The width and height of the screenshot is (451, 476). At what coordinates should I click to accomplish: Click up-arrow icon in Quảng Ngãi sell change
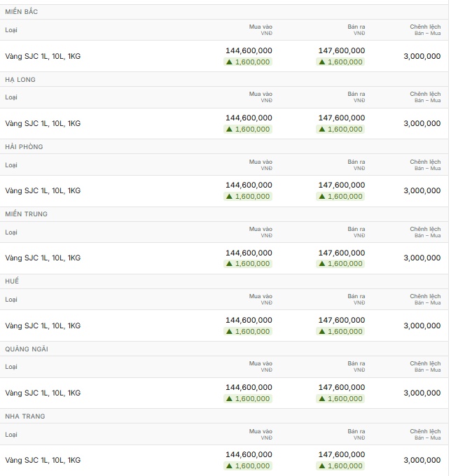point(322,398)
